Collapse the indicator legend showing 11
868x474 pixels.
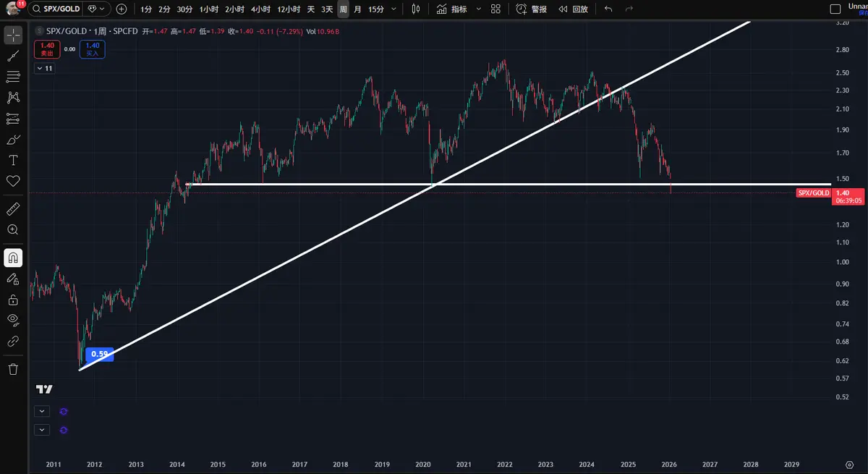tap(44, 68)
